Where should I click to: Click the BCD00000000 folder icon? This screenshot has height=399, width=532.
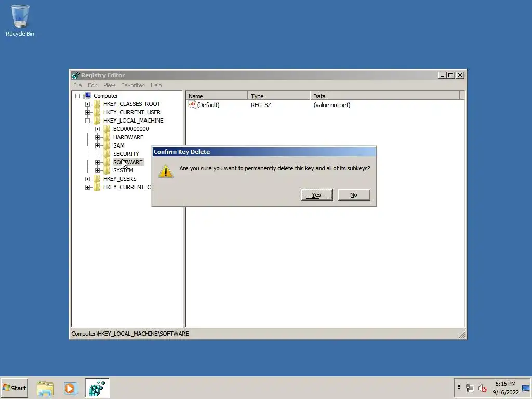point(107,129)
